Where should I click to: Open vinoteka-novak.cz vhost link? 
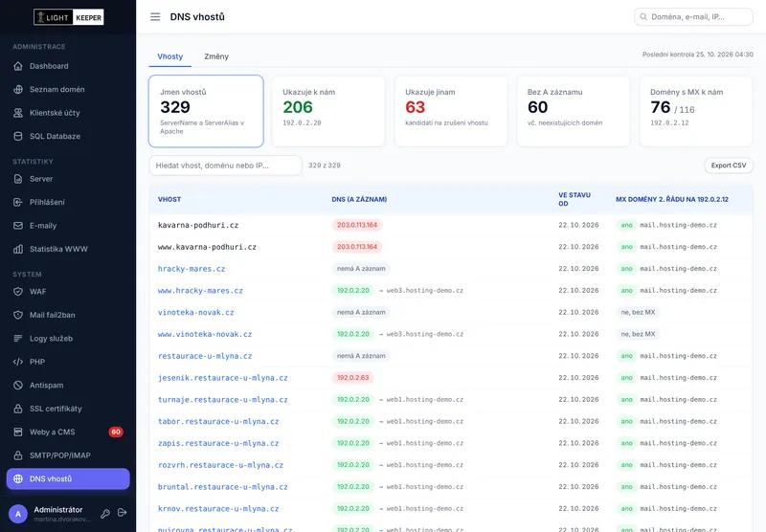196,312
